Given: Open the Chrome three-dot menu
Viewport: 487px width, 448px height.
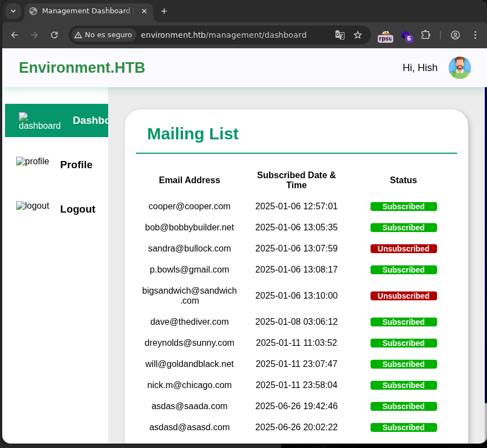Looking at the screenshot, I should [x=475, y=35].
